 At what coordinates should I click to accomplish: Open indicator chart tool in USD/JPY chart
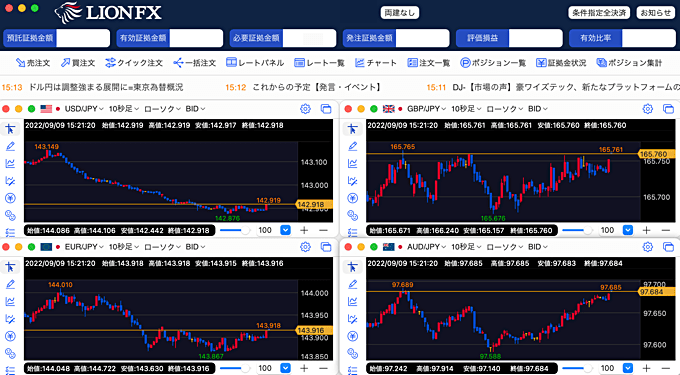10,163
